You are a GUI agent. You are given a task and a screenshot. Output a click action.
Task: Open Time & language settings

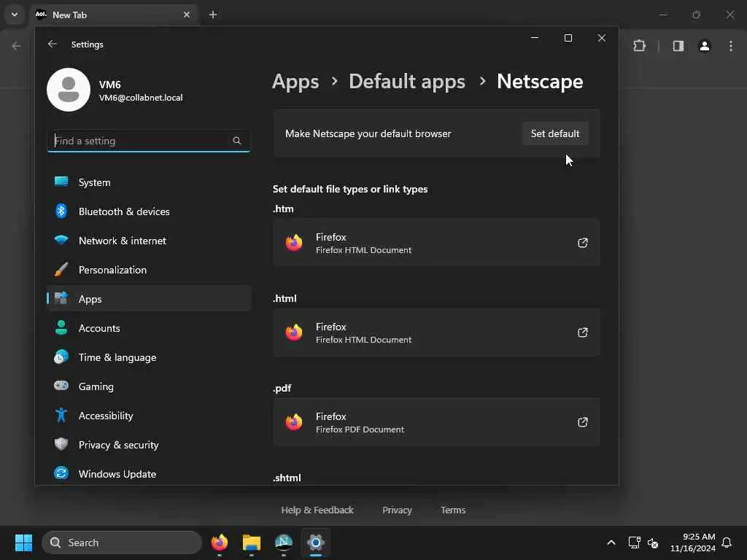point(149,357)
